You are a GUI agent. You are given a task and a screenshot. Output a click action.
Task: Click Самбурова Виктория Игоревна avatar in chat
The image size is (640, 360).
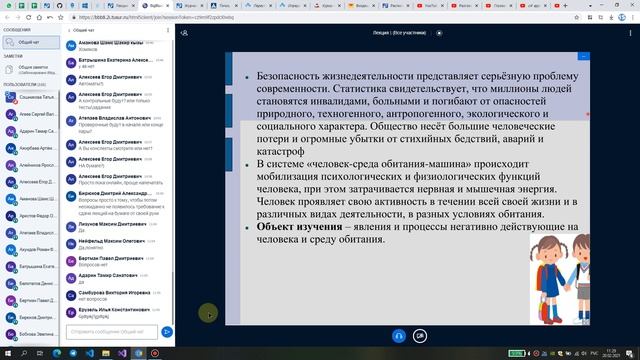coord(71,296)
